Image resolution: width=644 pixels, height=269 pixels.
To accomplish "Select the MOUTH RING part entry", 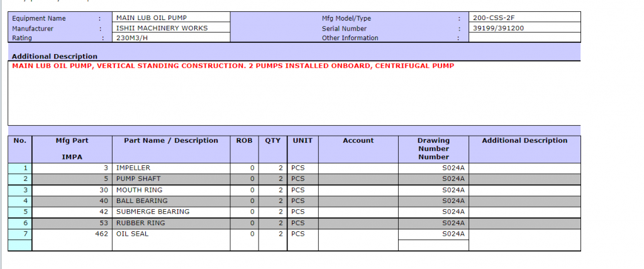I will pyautogui.click(x=171, y=190).
